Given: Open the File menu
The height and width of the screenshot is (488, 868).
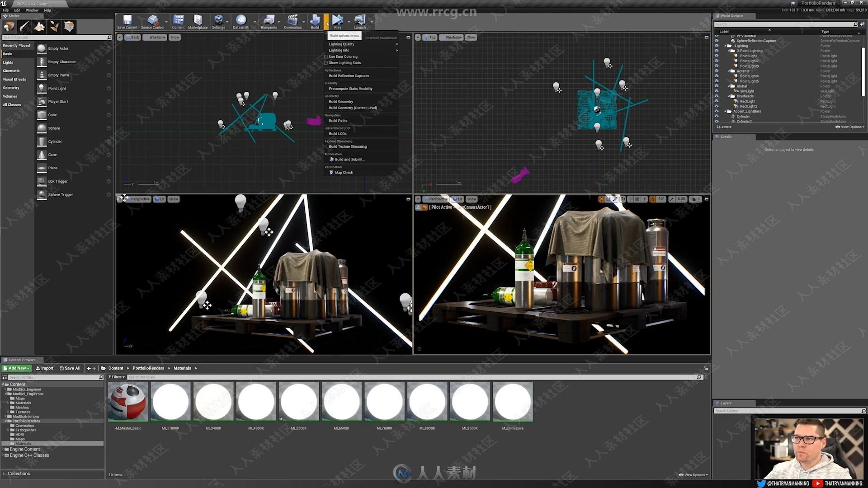Looking at the screenshot, I should pyautogui.click(x=6, y=10).
